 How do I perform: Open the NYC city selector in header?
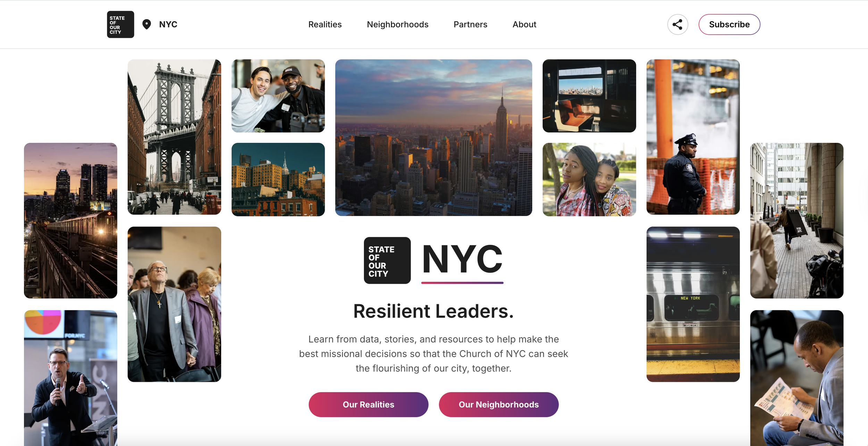[168, 24]
